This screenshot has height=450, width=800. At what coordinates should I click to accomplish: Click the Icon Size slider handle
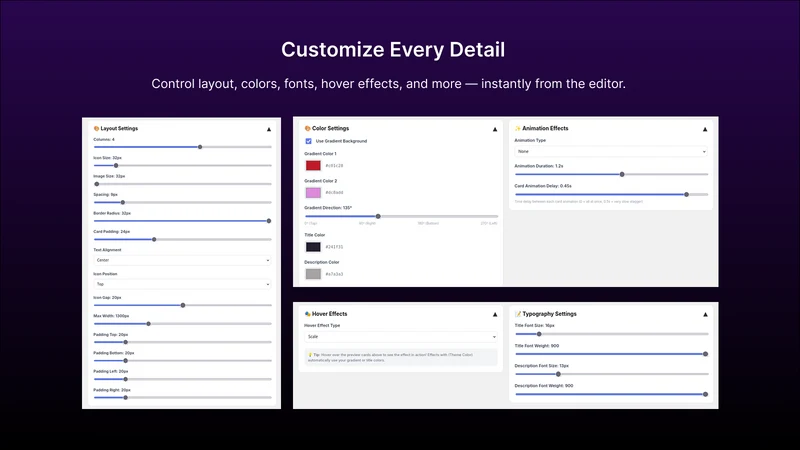point(116,165)
